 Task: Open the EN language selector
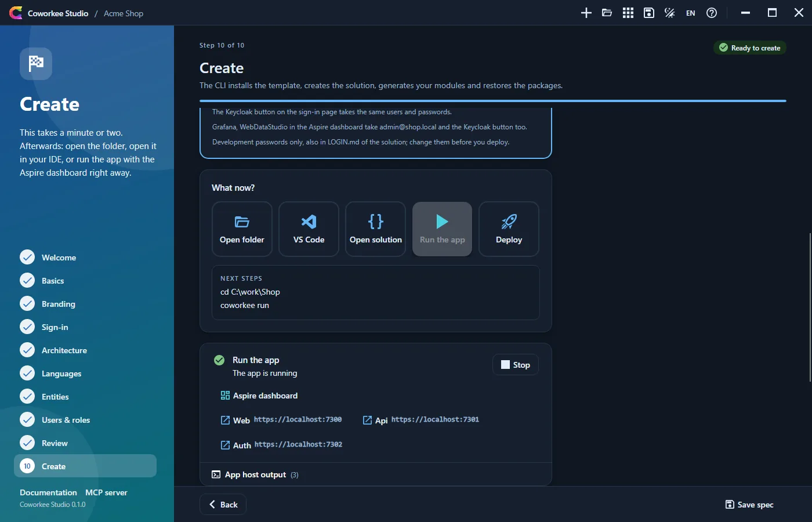691,13
